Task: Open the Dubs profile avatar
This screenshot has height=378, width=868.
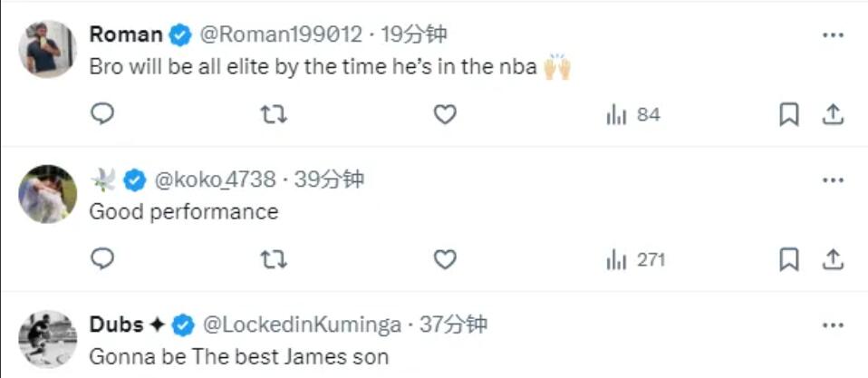Action: (47, 339)
